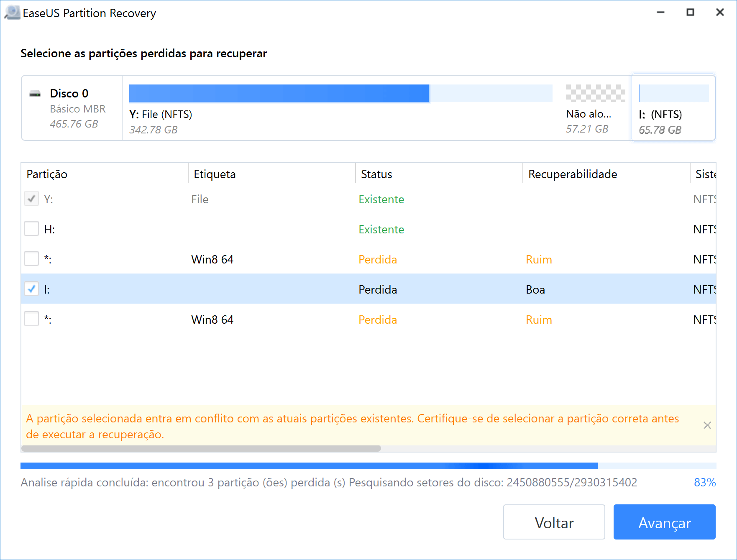The image size is (737, 560).
Task: Minimize the Partition Recovery window
Action: (661, 13)
